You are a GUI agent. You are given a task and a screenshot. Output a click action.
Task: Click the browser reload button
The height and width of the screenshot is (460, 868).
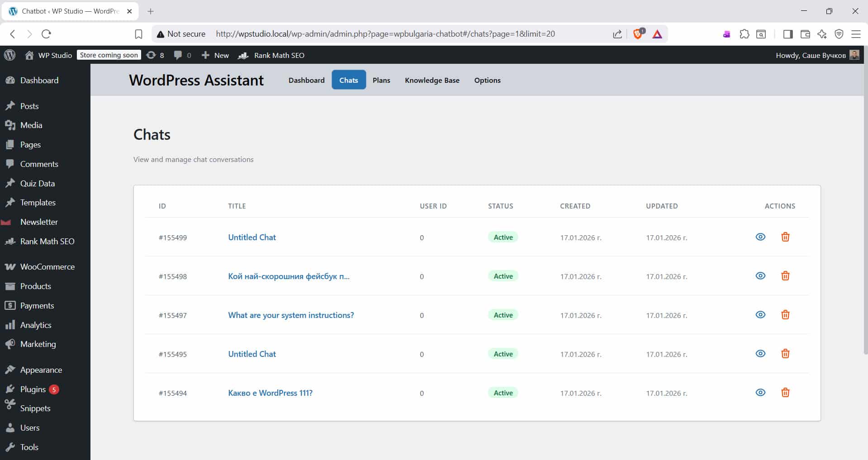click(46, 34)
